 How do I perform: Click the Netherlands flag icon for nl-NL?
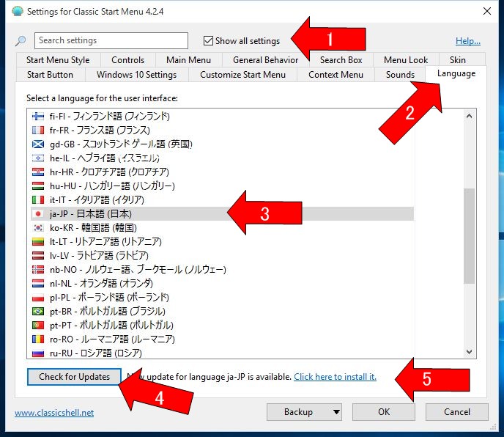pos(38,283)
